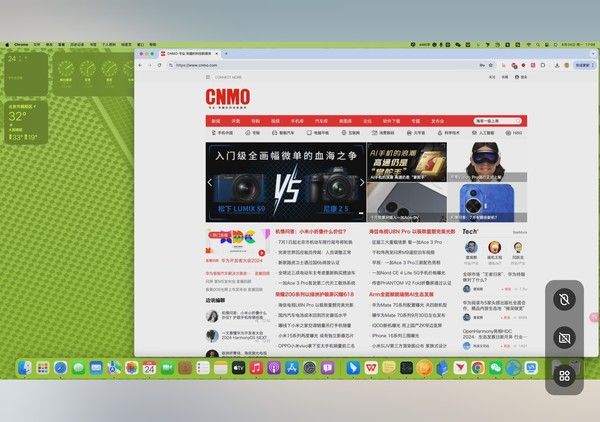Open the VR headset thumbnail article
This screenshot has height=422, width=600.
coord(487,162)
